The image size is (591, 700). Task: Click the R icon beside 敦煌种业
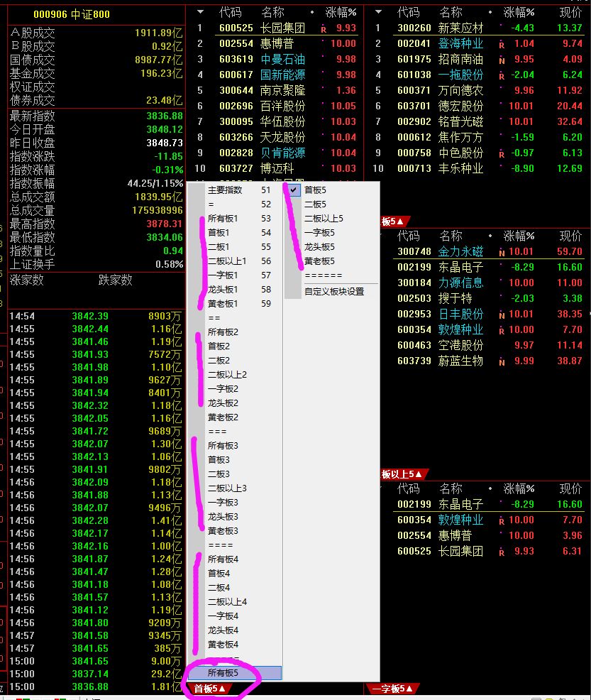(x=502, y=329)
